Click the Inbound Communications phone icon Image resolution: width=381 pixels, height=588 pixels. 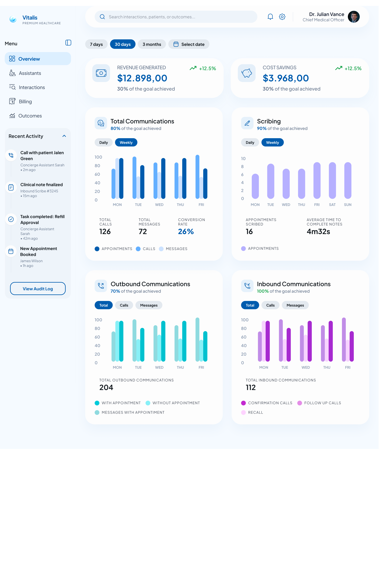point(247,286)
